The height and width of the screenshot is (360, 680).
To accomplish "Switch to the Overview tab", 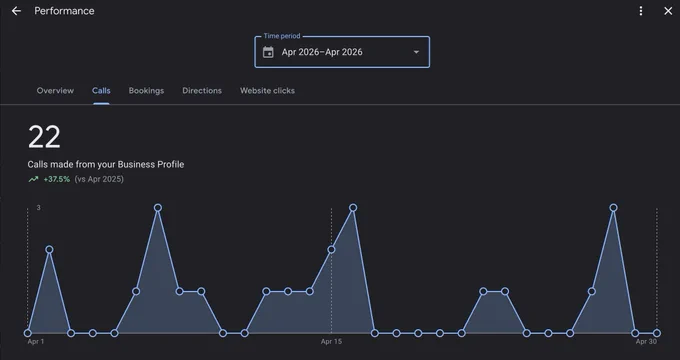I will pos(55,91).
